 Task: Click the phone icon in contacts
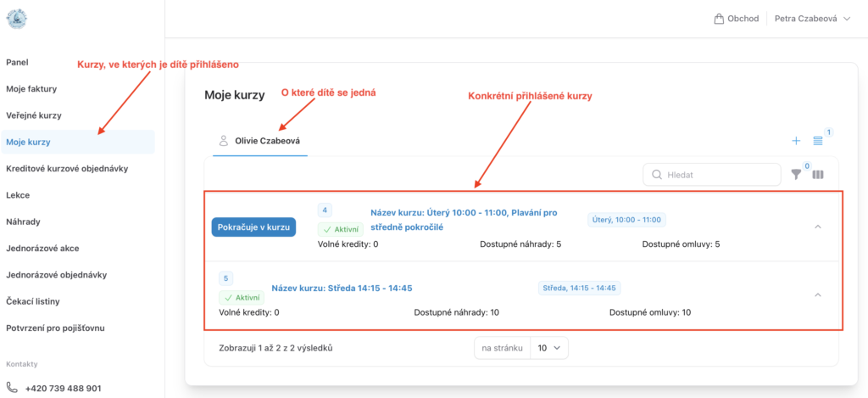click(x=12, y=388)
